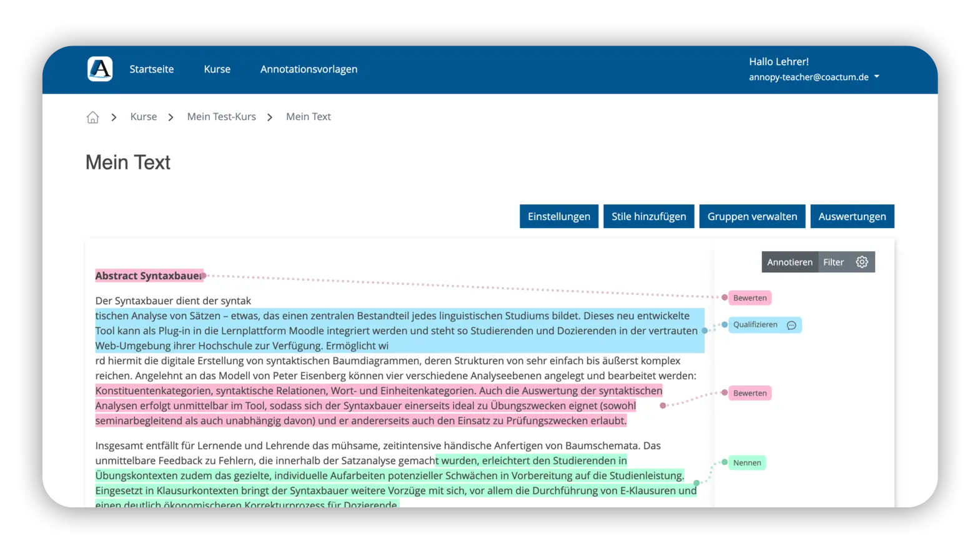The image size is (980, 553).
Task: Select the green Nennen annotation tag
Action: pos(747,463)
